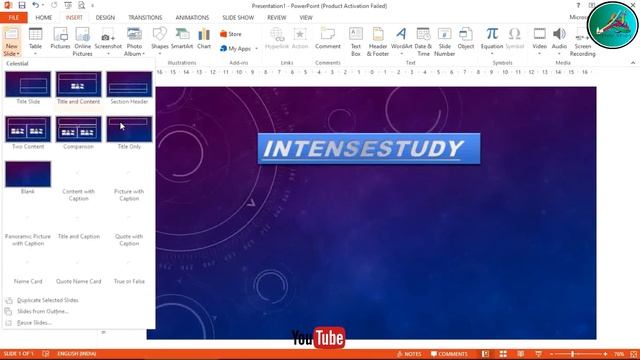Switch to Slide Sorter view
The width and height of the screenshot is (640, 360).
[x=503, y=354]
